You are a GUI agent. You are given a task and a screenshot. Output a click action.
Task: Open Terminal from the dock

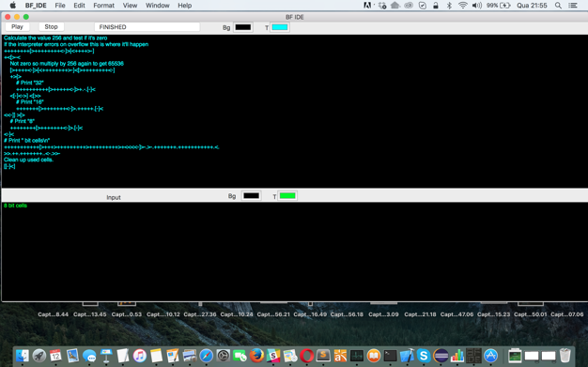pos(390,355)
